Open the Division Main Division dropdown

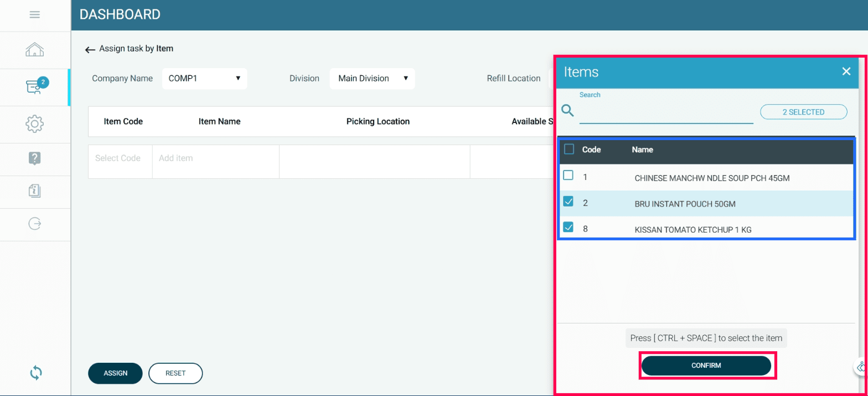[x=373, y=79]
